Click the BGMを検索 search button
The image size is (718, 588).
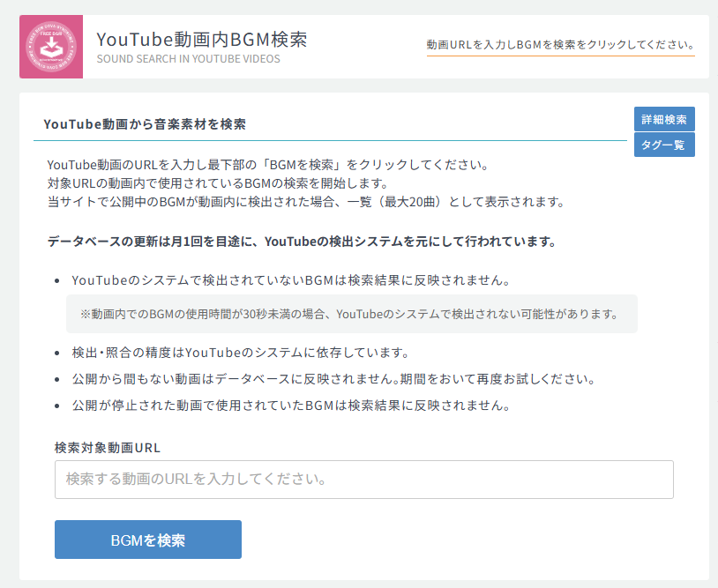[x=148, y=539]
